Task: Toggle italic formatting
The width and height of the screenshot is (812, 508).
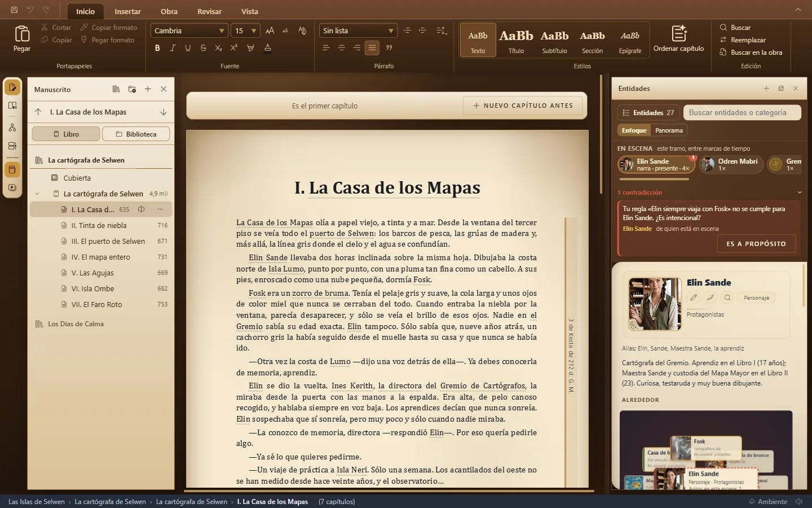Action: point(173,48)
